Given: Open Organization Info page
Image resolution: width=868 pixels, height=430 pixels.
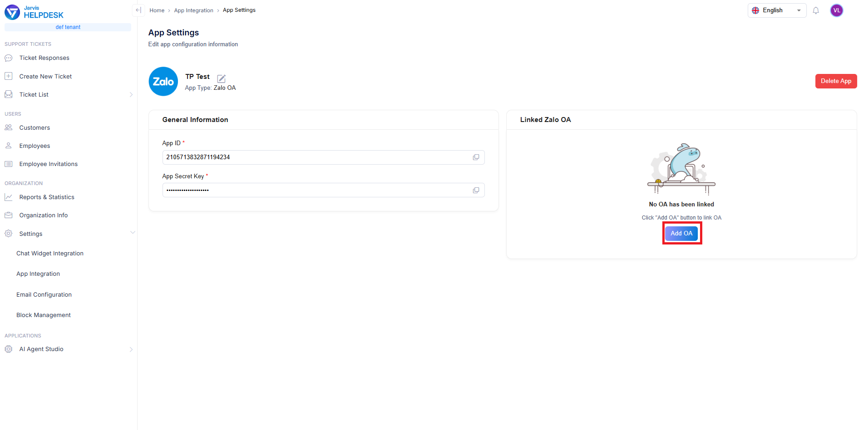Looking at the screenshot, I should (x=43, y=215).
